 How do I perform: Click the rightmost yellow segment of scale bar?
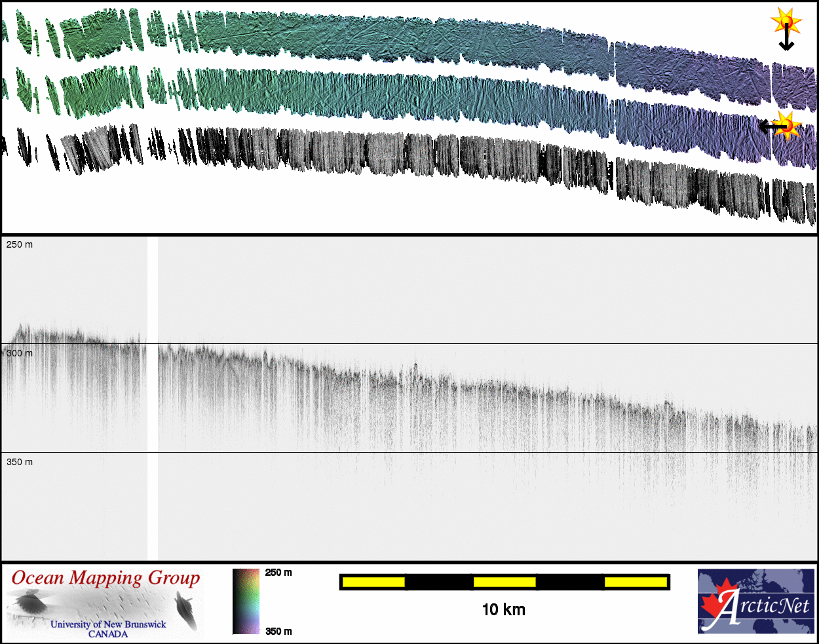(x=634, y=582)
